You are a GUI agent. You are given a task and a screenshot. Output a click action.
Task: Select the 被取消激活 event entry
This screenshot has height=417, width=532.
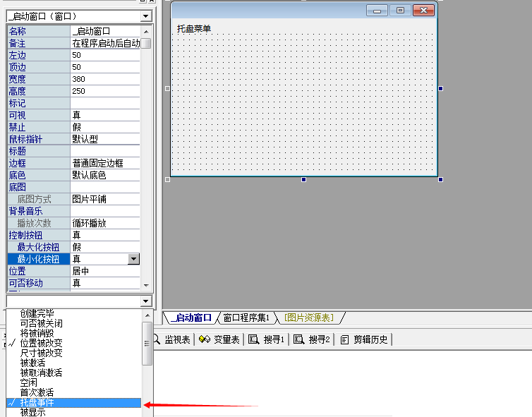(73, 373)
